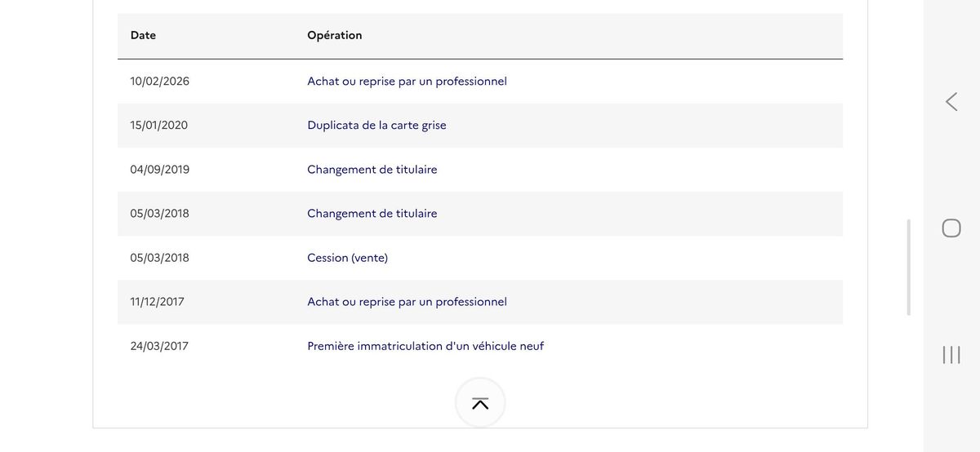Open the 11/12/2017 'Achat ou reprise par un professionnel' entry
This screenshot has height=452, width=980.
click(x=407, y=302)
